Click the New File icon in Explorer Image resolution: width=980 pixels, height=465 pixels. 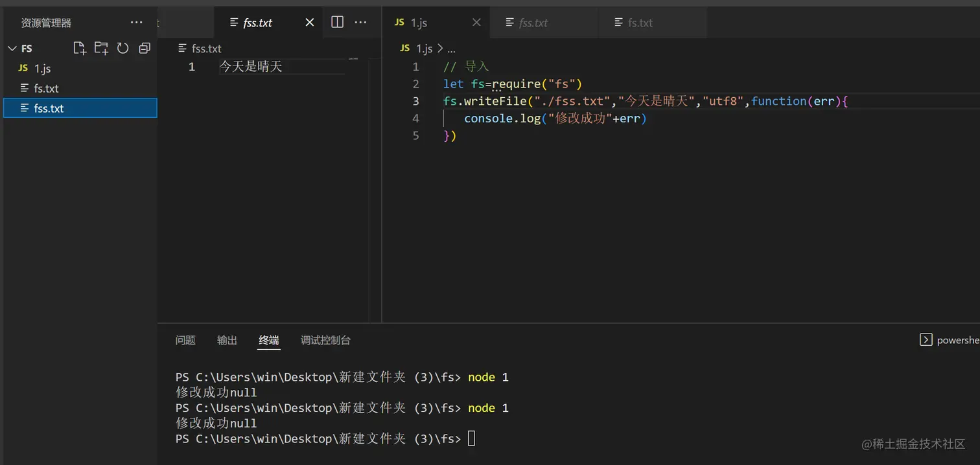coord(79,48)
